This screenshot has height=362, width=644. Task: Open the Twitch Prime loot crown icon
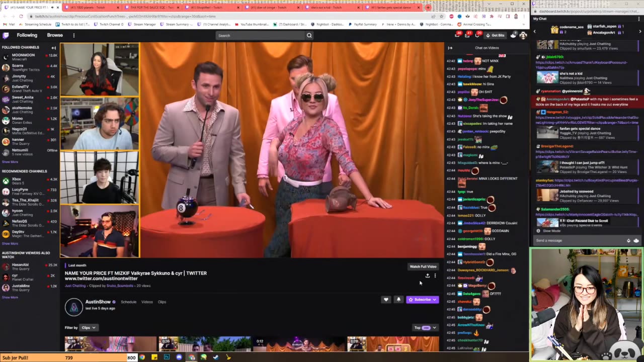click(457, 35)
